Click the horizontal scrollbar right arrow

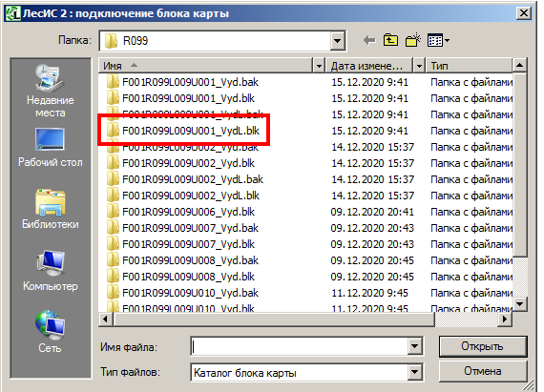[505, 319]
